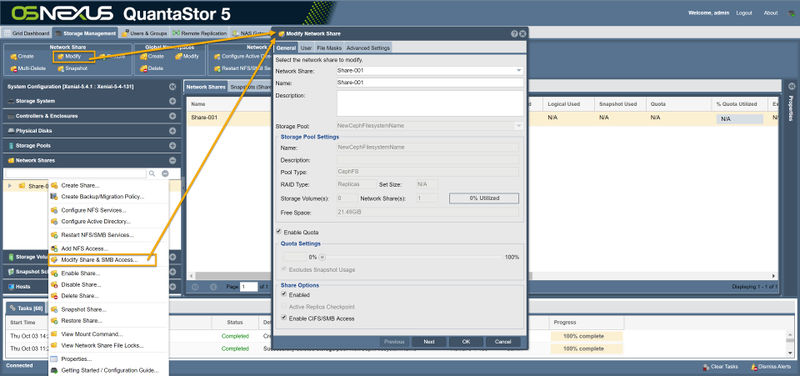The width and height of the screenshot is (800, 376).
Task: Click the Hosts section icon
Action: (11, 287)
